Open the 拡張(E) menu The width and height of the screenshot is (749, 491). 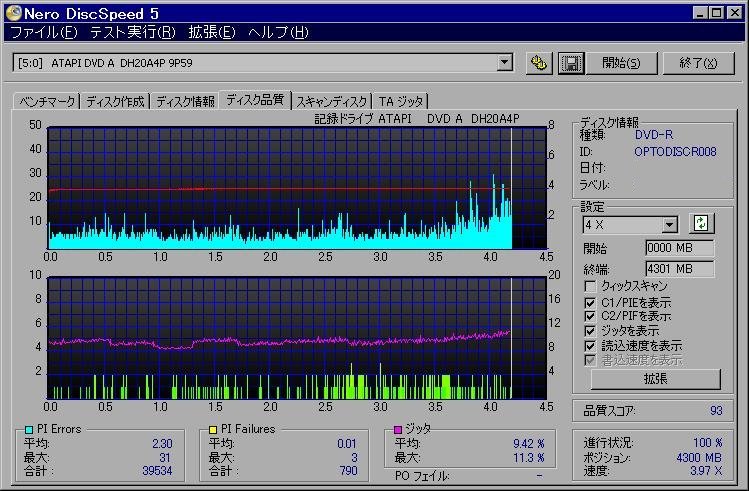point(212,32)
